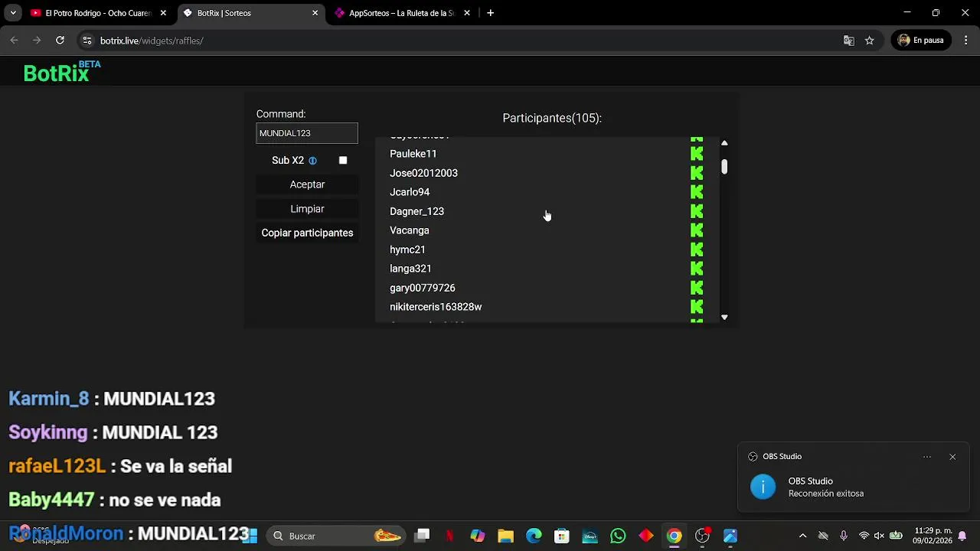980x551 pixels.
Task: Toggle the Sub X2 checkbox
Action: (343, 160)
